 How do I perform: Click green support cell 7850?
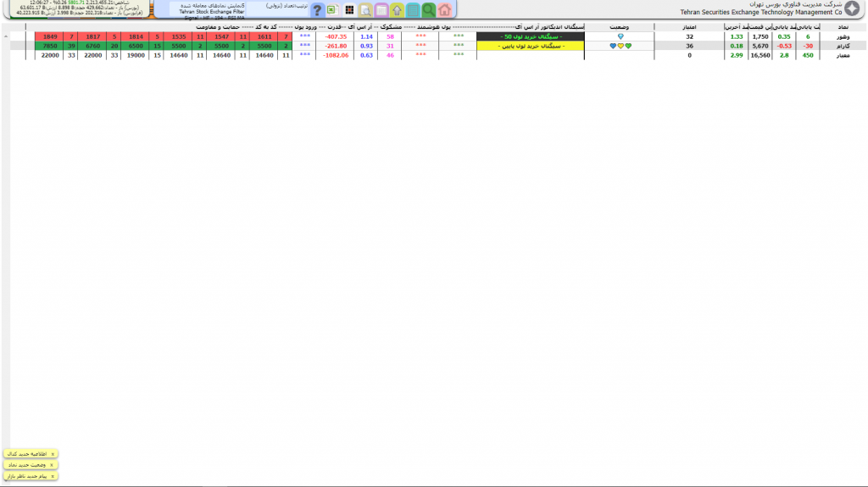point(50,46)
